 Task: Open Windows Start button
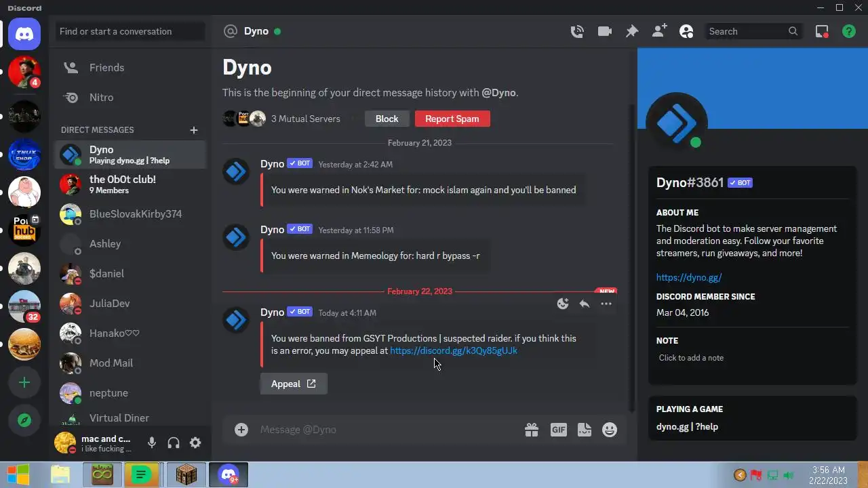pos(18,474)
